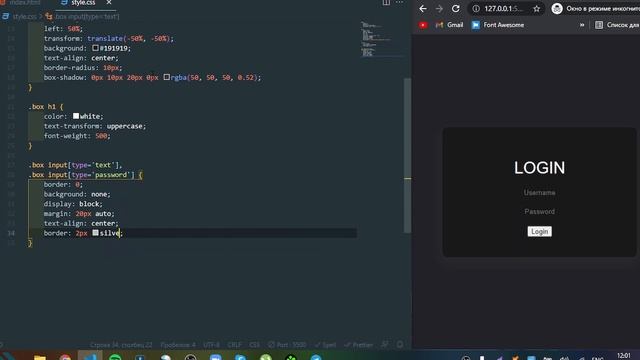This screenshot has width=640, height=360.
Task: Open #191919 background color swatch
Action: click(x=95, y=48)
